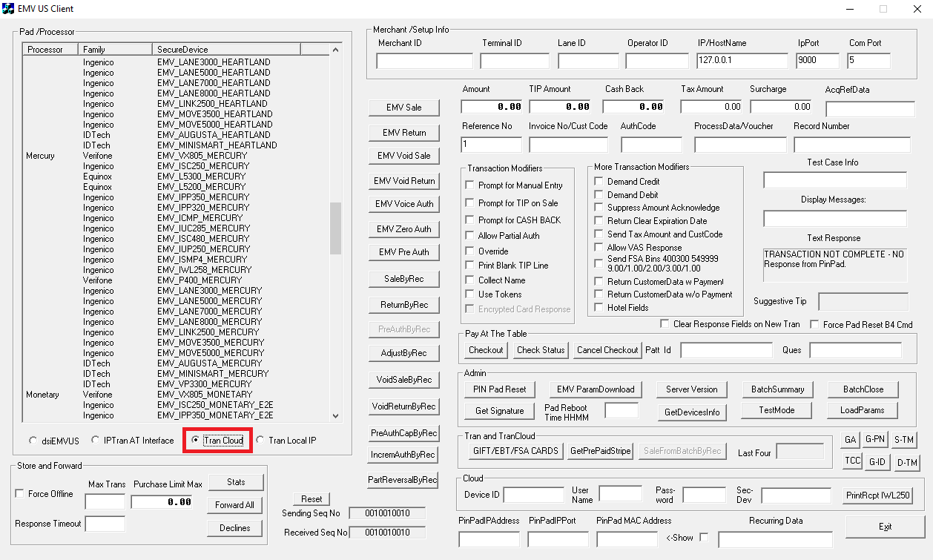The height and width of the screenshot is (560, 933).
Task: Toggle the Force Offline checkbox
Action: click(x=20, y=494)
